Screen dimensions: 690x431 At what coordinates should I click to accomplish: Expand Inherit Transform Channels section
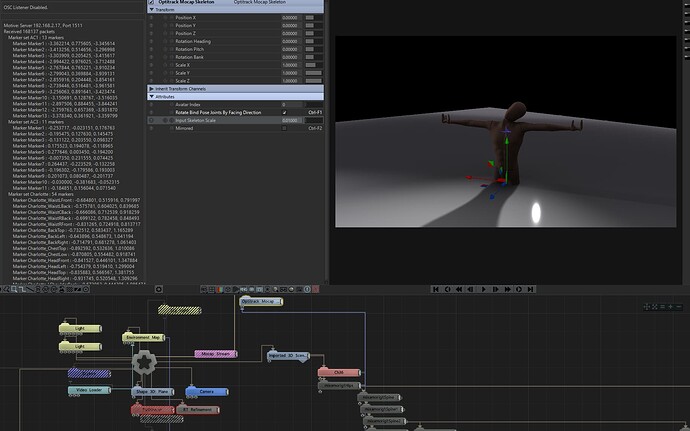click(x=152, y=89)
